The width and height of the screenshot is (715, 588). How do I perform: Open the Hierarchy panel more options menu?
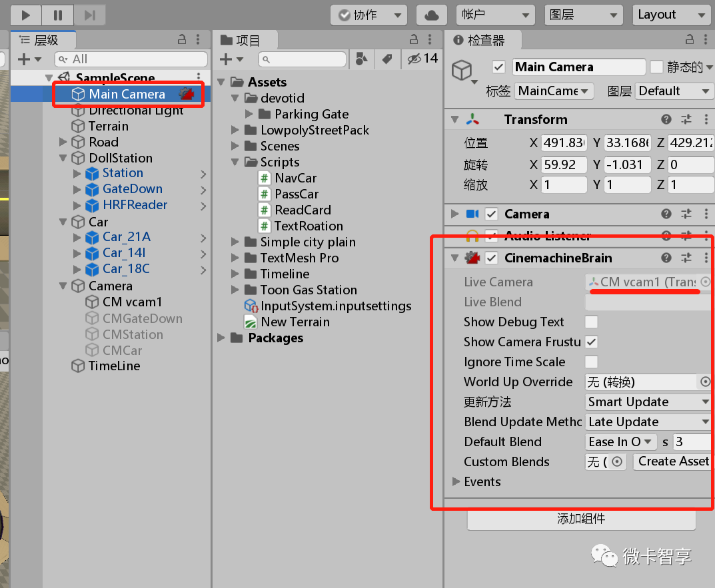coord(198,39)
